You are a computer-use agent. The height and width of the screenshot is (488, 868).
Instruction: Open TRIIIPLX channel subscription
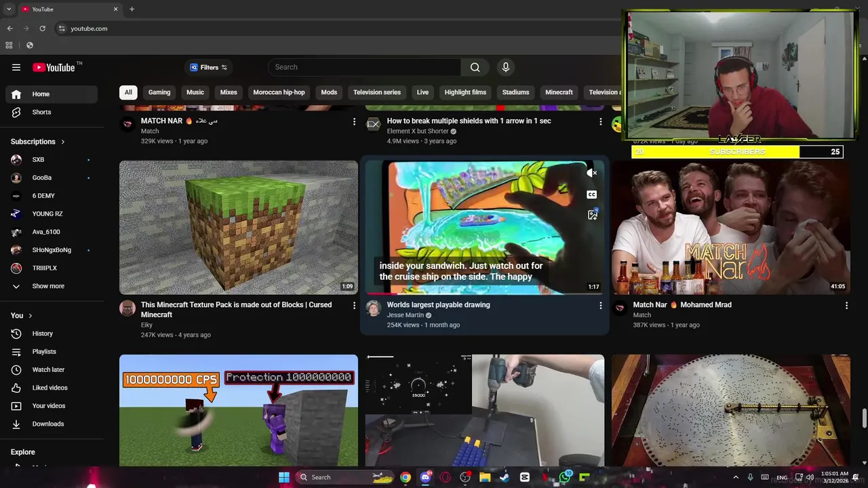[x=52, y=268]
